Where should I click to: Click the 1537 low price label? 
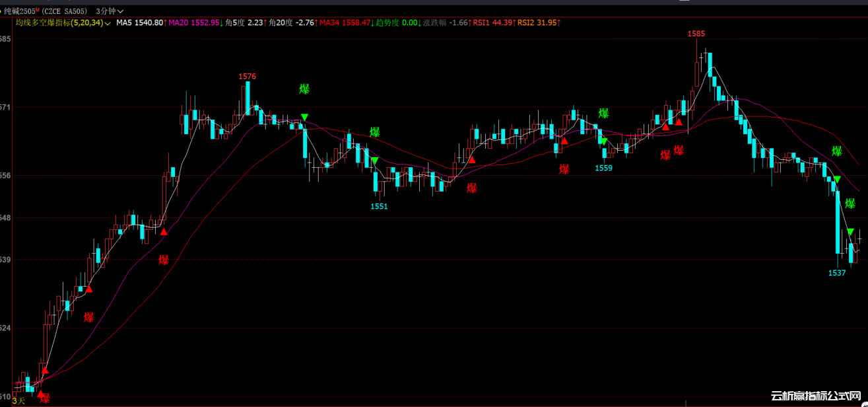click(837, 273)
